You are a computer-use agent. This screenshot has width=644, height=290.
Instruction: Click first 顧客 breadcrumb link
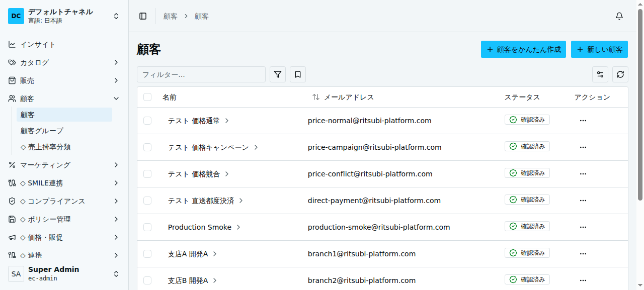(x=171, y=16)
